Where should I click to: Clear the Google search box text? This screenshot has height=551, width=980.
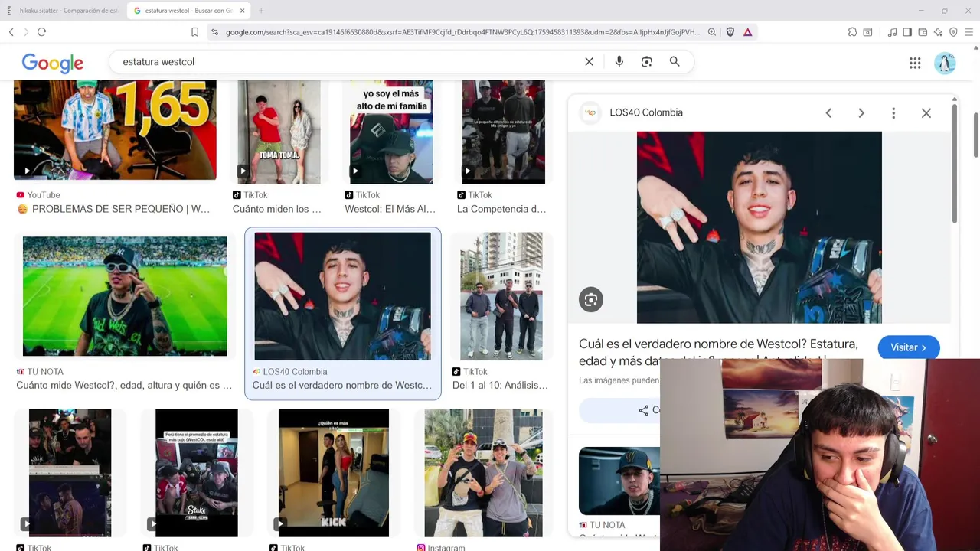tap(589, 62)
